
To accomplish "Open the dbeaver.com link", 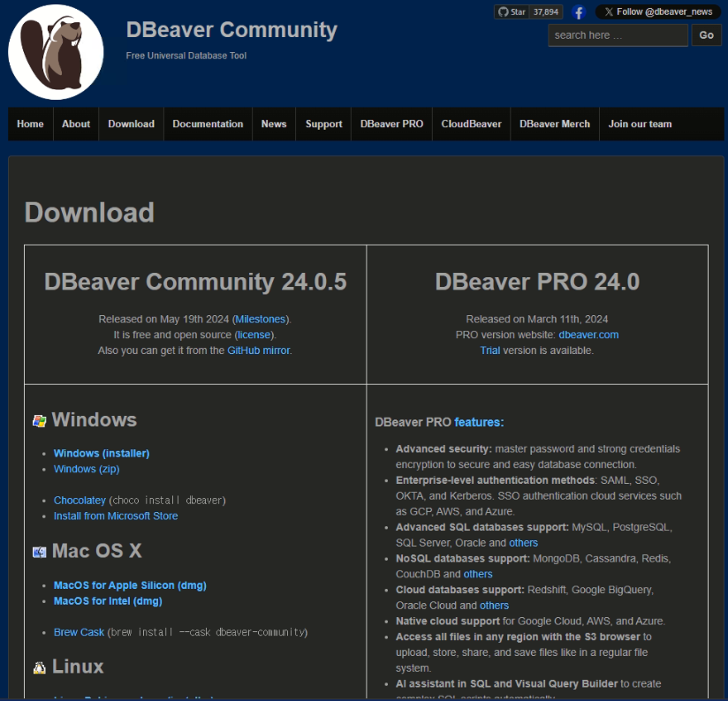I will [588, 335].
